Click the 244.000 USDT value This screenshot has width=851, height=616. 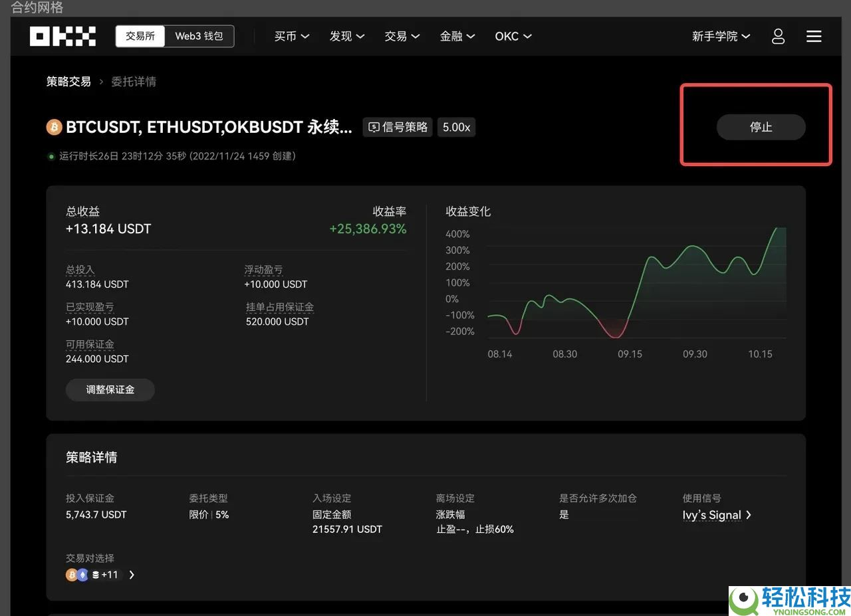point(97,359)
